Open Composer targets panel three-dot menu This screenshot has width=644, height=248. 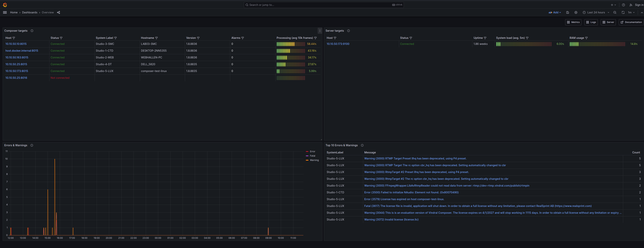click(x=320, y=31)
